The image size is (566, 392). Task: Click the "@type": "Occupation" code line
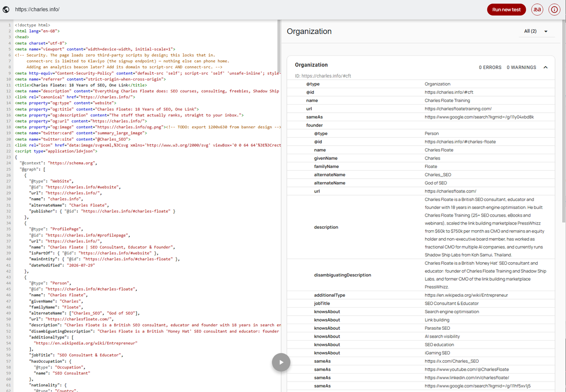click(59, 367)
